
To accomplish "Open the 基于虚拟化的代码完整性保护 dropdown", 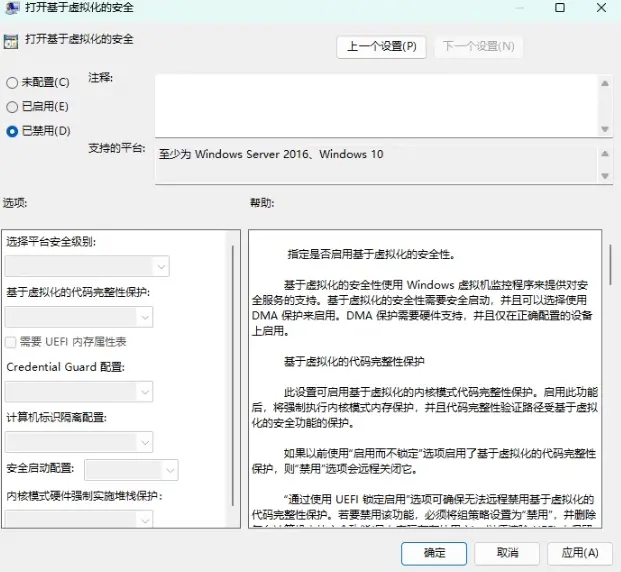I will click(x=79, y=317).
